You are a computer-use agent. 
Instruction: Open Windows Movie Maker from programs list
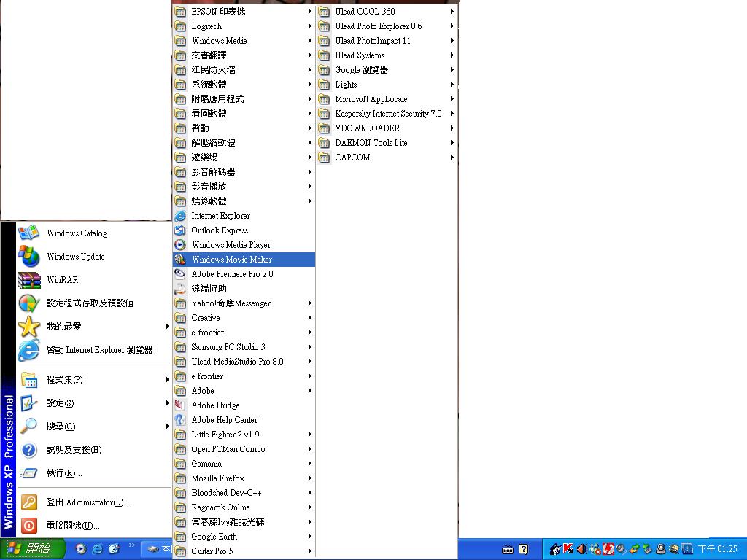pyautogui.click(x=232, y=260)
